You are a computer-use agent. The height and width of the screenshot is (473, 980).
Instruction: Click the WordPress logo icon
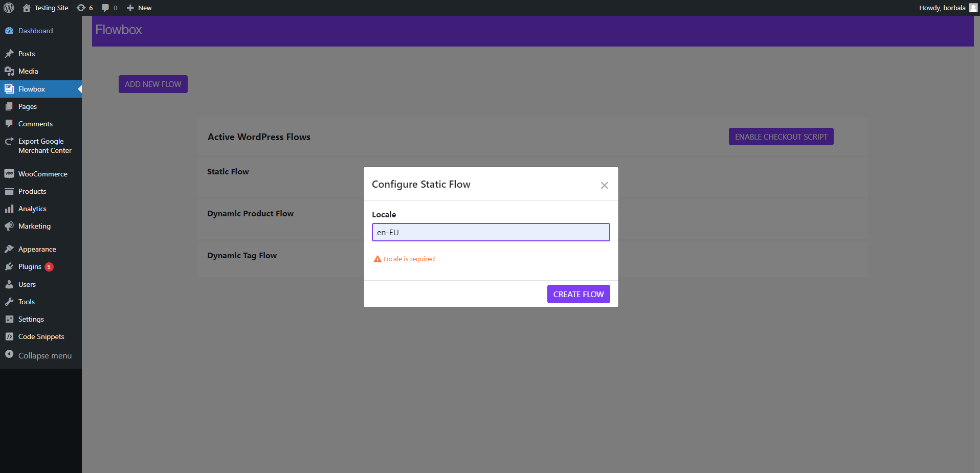(9, 8)
